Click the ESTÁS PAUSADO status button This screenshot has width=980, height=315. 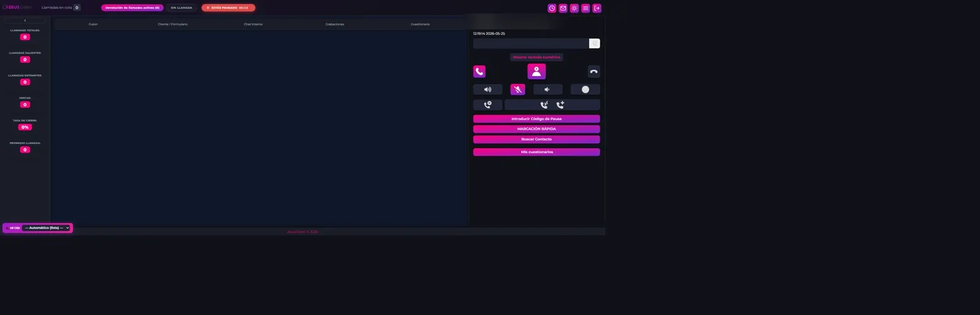click(x=228, y=8)
